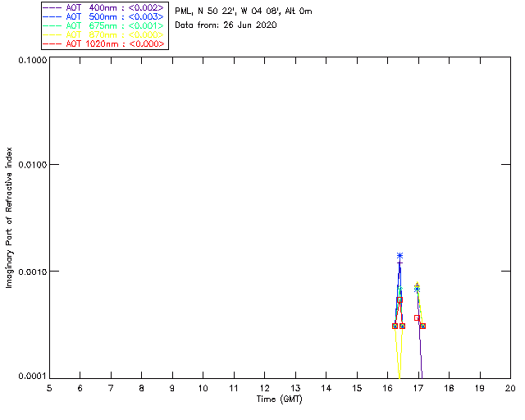Click the AOT 870nm legend entry
The width and height of the screenshot is (525, 420).
tap(103, 34)
